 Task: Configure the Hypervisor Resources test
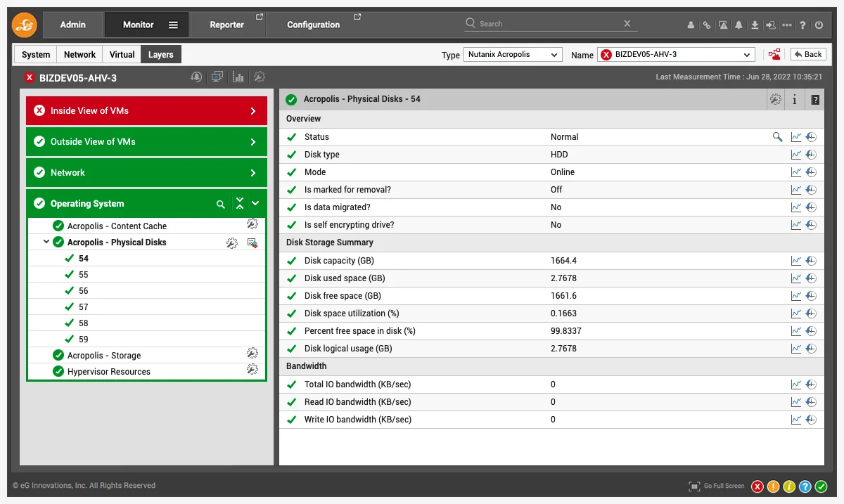pos(252,369)
